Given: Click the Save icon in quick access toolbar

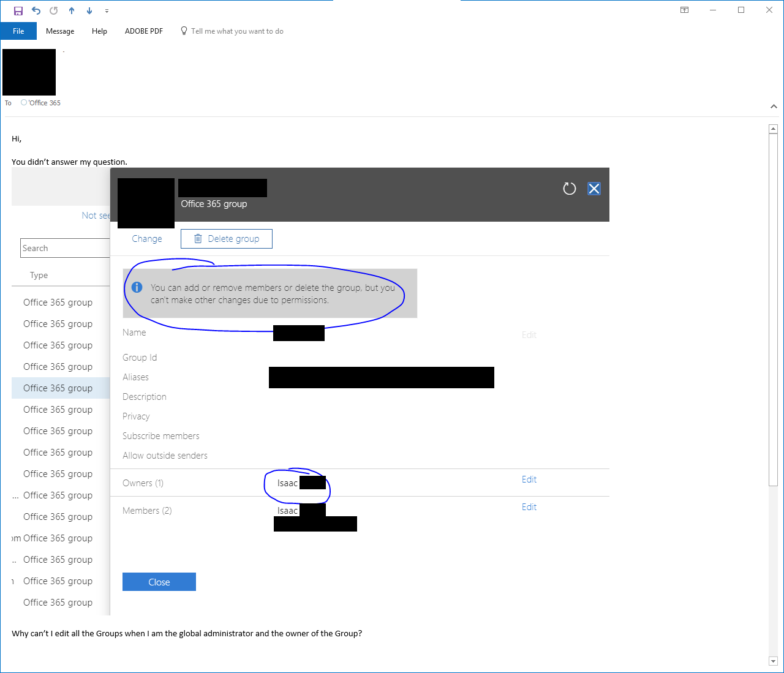Looking at the screenshot, I should [x=18, y=10].
